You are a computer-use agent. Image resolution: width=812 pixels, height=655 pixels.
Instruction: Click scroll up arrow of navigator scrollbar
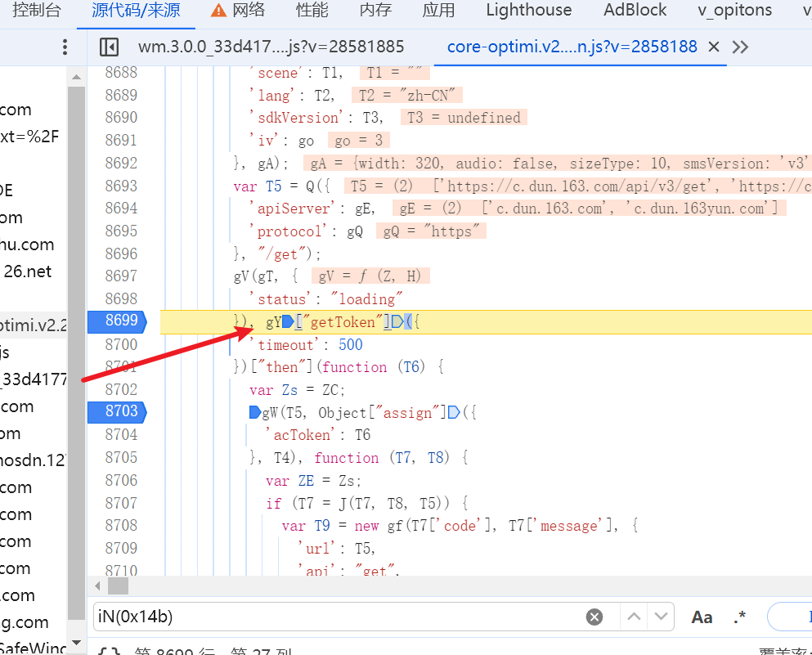point(77,77)
